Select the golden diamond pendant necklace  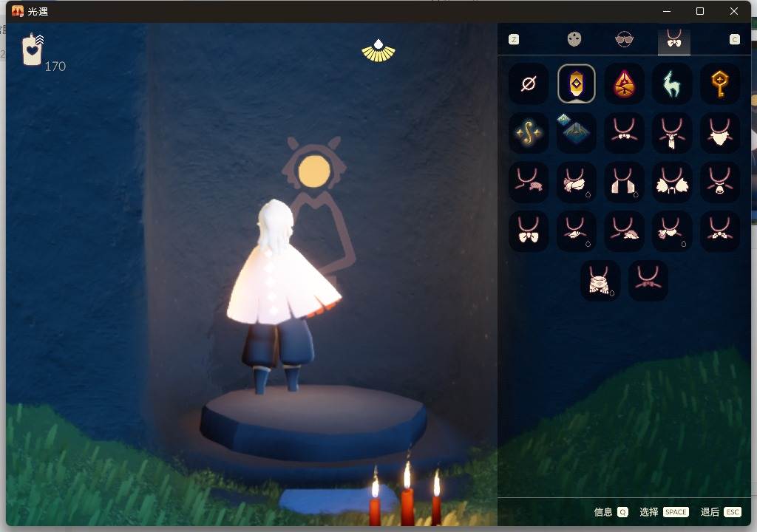[576, 84]
